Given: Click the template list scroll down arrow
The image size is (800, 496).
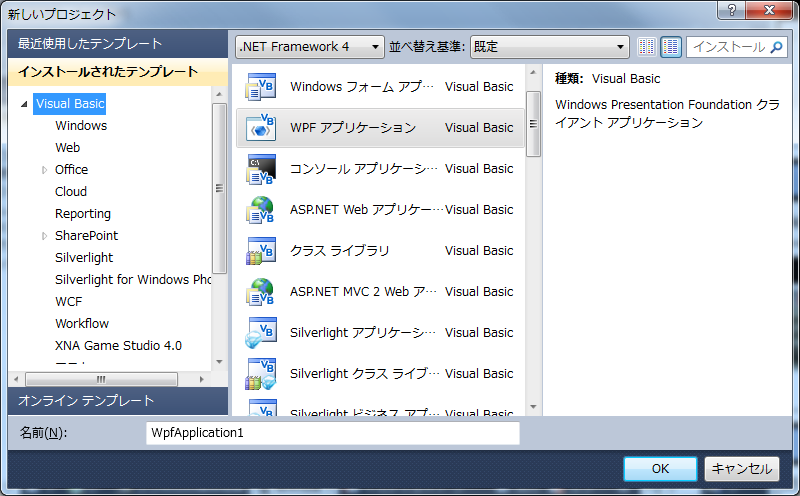Looking at the screenshot, I should pos(533,407).
